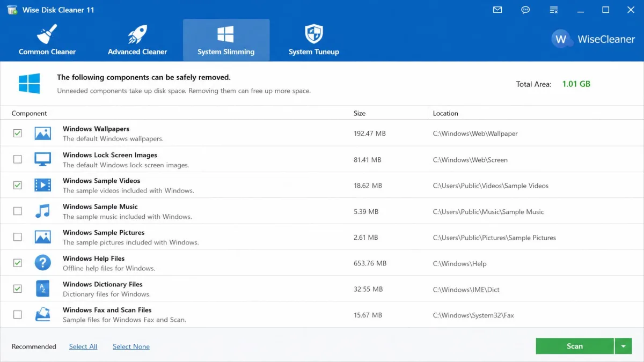Click the C:\Users\Public\Videos\Sample Videos path
This screenshot has width=644, height=362.
pyautogui.click(x=491, y=186)
